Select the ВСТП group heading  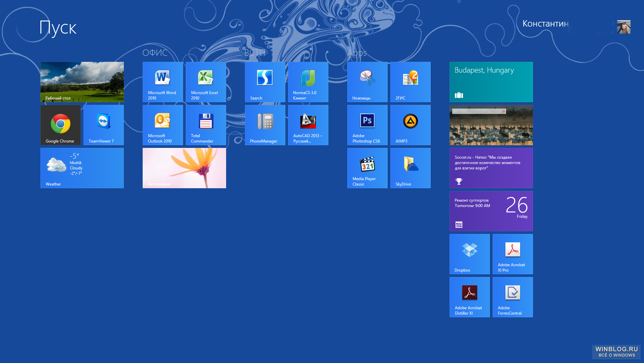point(255,53)
